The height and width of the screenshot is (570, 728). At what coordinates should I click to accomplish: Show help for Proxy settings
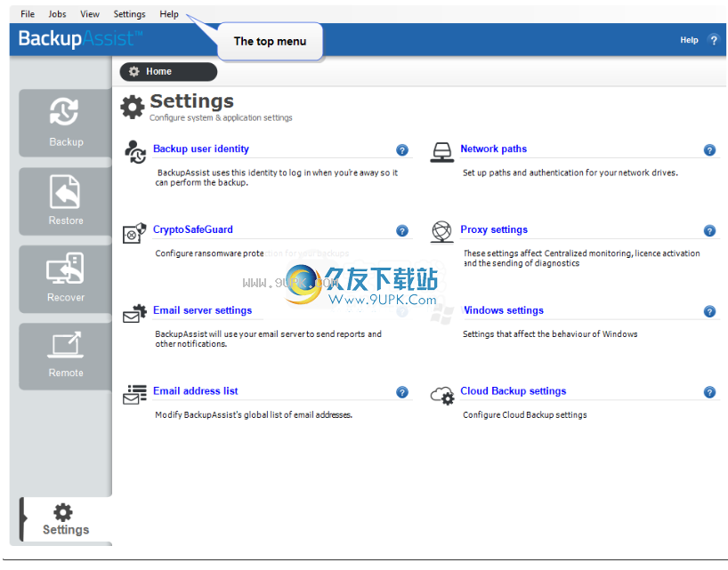709,230
